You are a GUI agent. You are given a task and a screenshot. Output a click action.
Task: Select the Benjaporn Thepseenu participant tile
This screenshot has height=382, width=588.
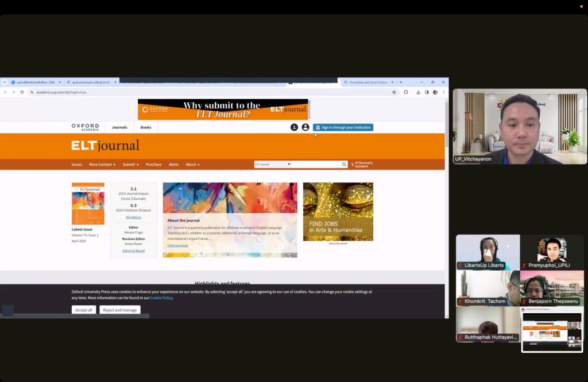tap(552, 289)
